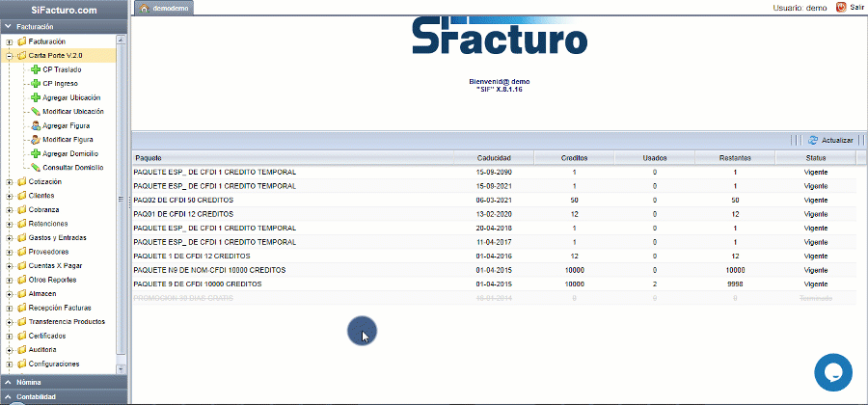
Task: Click the Modificar Figura person icon
Action: tap(36, 140)
